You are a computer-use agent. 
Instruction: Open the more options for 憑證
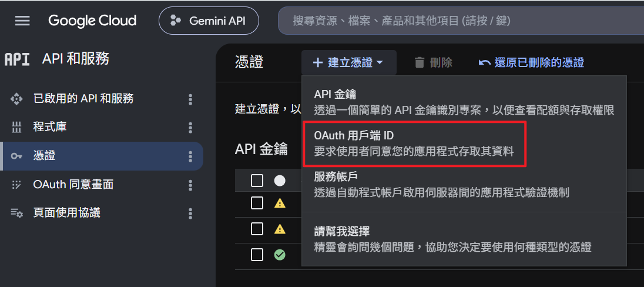pyautogui.click(x=190, y=156)
